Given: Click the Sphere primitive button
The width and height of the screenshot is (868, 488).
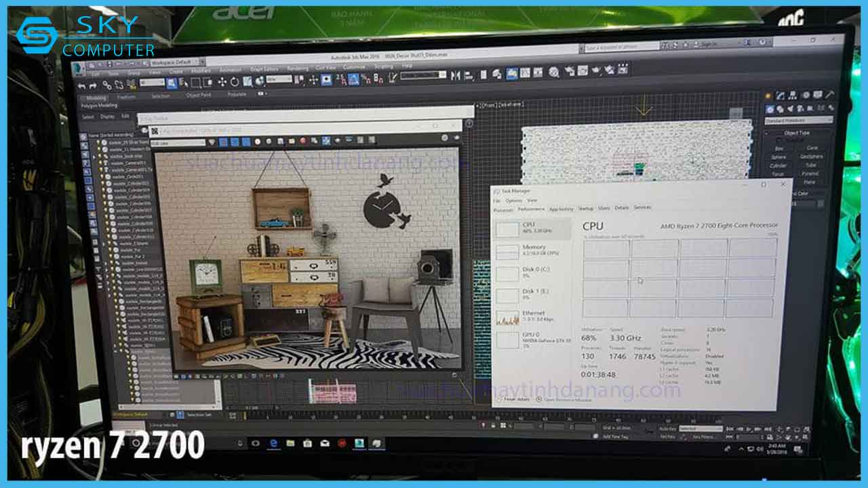Looking at the screenshot, I should 779,157.
